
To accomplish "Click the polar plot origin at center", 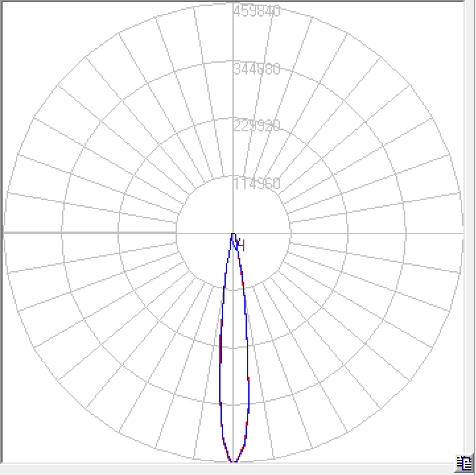I will tap(233, 233).
